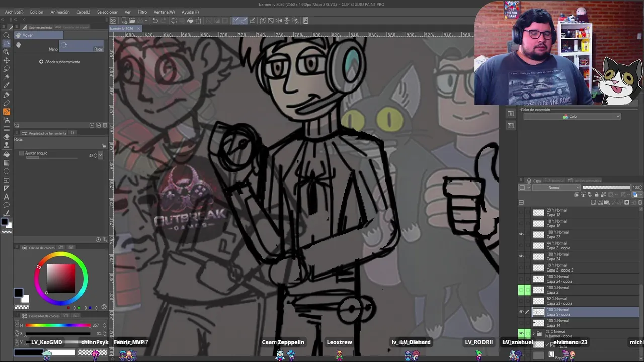Image resolution: width=644 pixels, height=362 pixels.
Task: Select the Zoom magnifier tool
Action: pos(7,35)
